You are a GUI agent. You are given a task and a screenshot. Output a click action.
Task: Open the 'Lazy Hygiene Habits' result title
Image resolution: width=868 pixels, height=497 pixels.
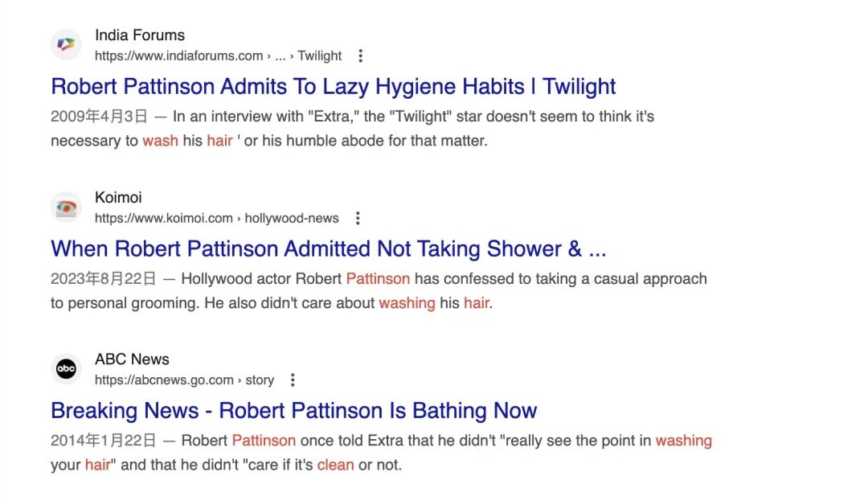(x=333, y=86)
